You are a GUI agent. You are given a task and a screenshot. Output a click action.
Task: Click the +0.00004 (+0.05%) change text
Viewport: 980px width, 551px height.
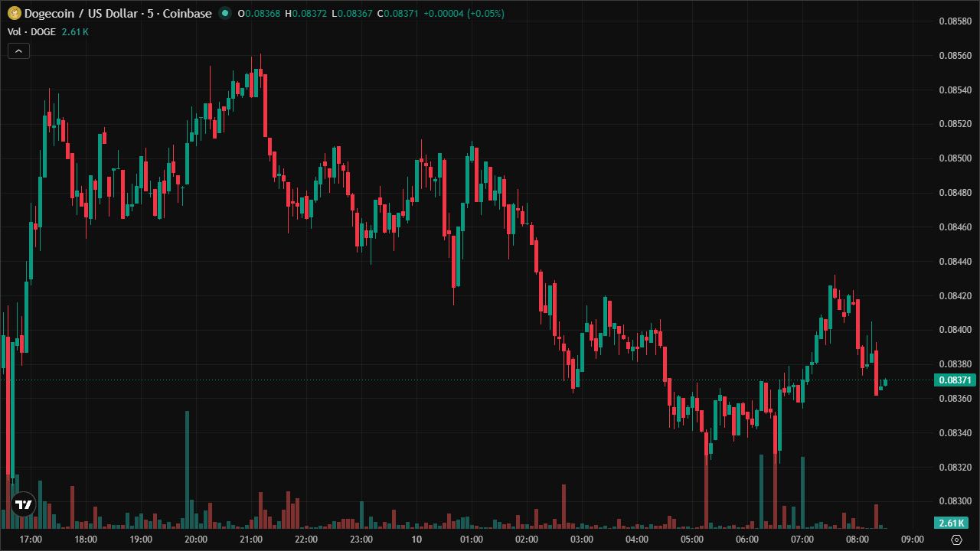(463, 13)
